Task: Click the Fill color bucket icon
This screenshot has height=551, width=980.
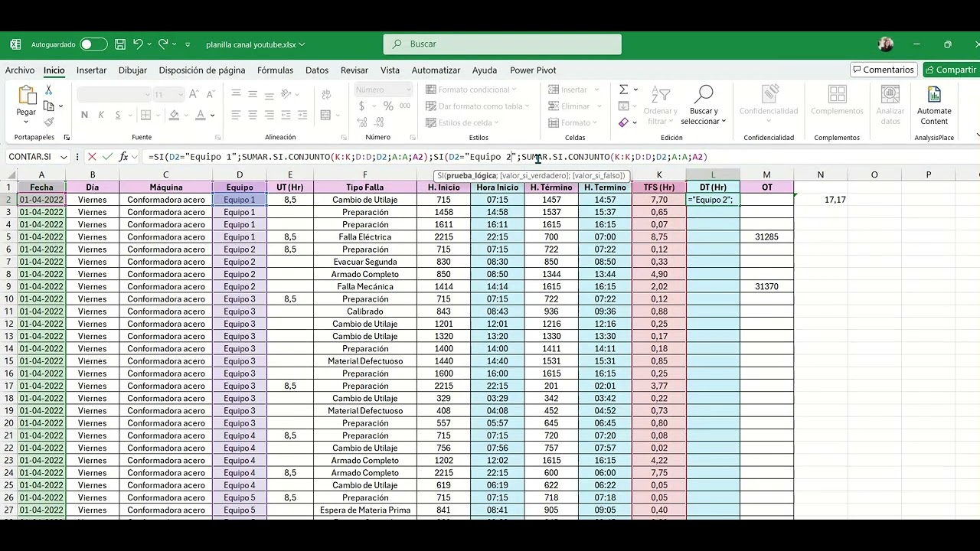Action: coord(174,116)
